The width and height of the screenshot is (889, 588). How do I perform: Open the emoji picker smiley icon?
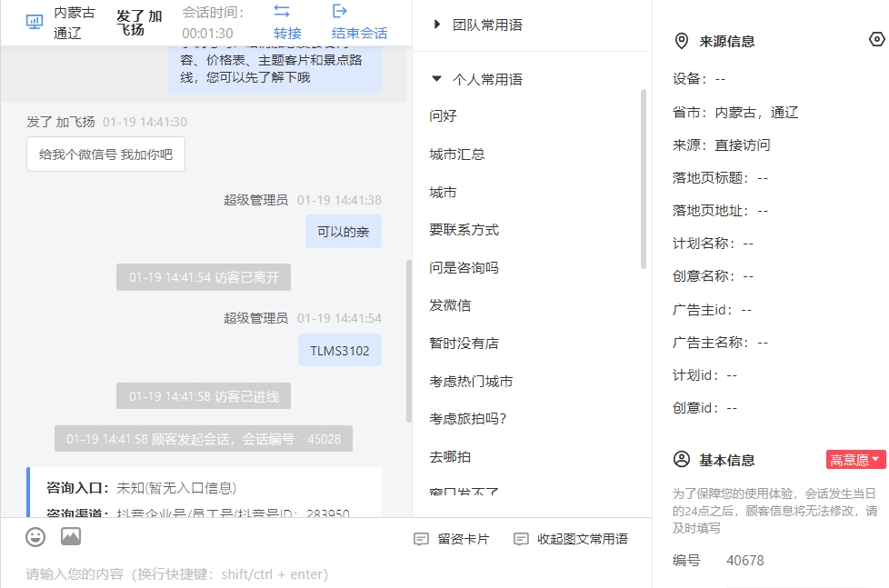pyautogui.click(x=35, y=536)
